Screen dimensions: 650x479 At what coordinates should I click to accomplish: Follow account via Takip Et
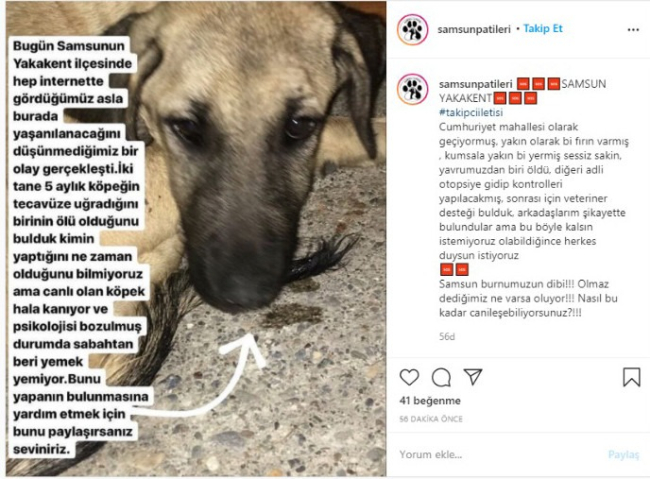coord(543,29)
